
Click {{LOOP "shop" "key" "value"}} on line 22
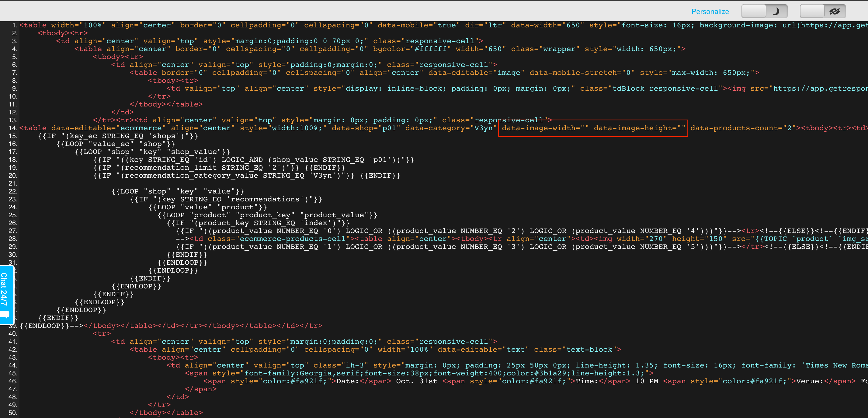point(178,191)
